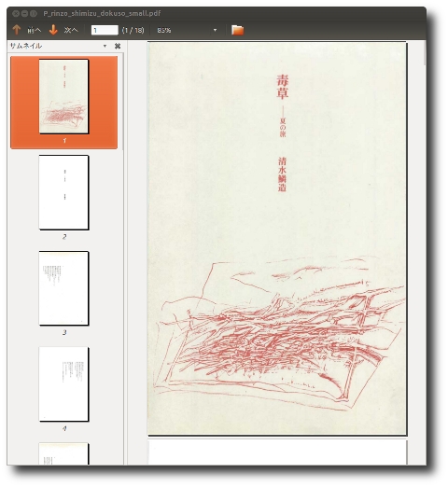The height and width of the screenshot is (487, 448).
Task: Click the 前へ previous page label
Action: [x=34, y=30]
